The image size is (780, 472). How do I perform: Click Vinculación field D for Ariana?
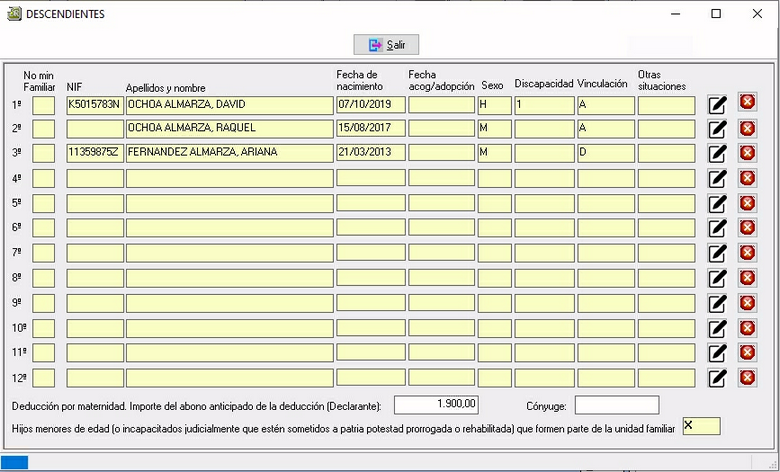pyautogui.click(x=606, y=153)
